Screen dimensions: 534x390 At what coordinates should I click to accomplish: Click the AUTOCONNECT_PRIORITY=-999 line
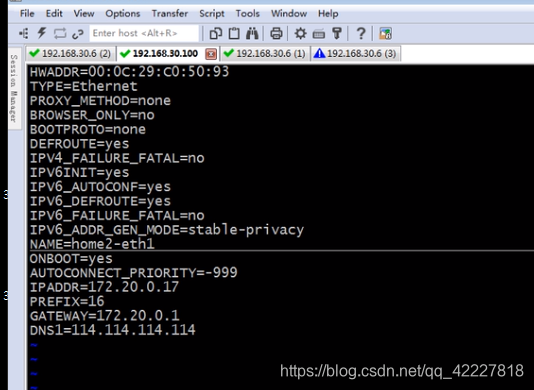pyautogui.click(x=134, y=273)
